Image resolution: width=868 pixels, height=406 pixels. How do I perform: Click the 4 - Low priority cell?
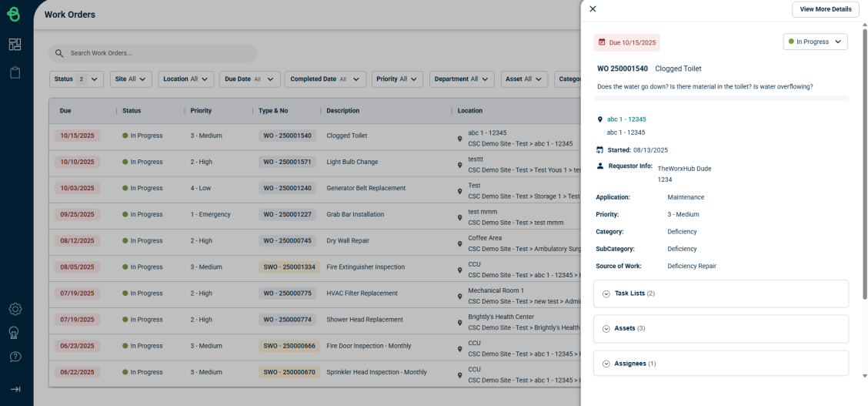point(201,188)
